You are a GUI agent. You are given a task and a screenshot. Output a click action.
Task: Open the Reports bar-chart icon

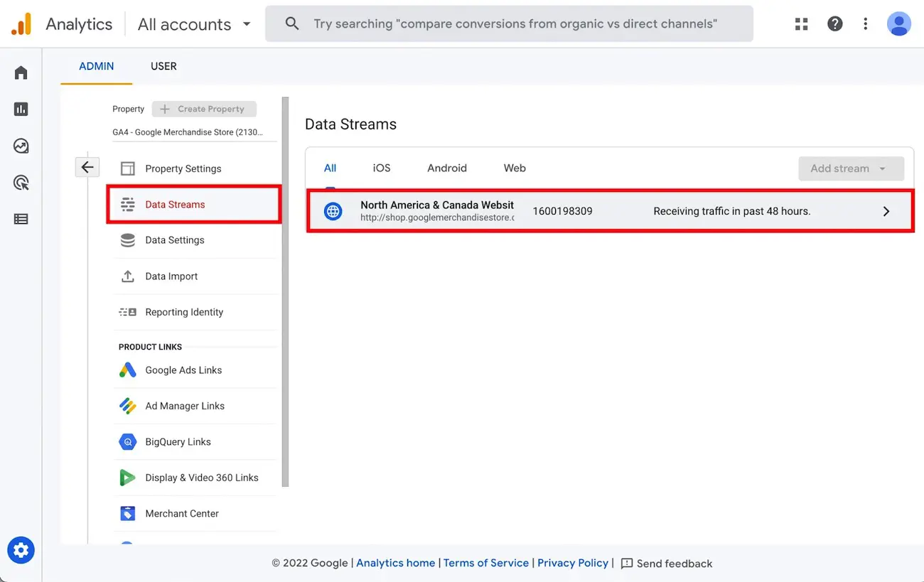pyautogui.click(x=21, y=109)
